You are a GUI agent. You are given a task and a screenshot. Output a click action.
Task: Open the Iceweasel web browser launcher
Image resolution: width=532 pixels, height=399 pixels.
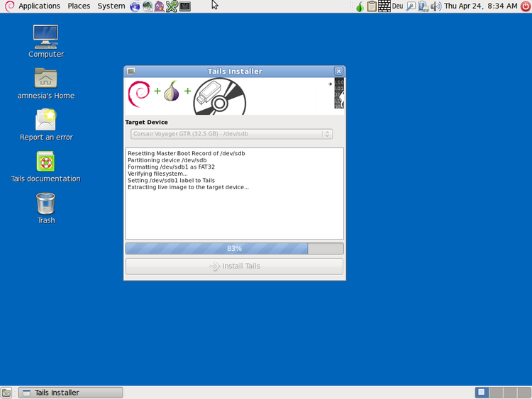135,6
